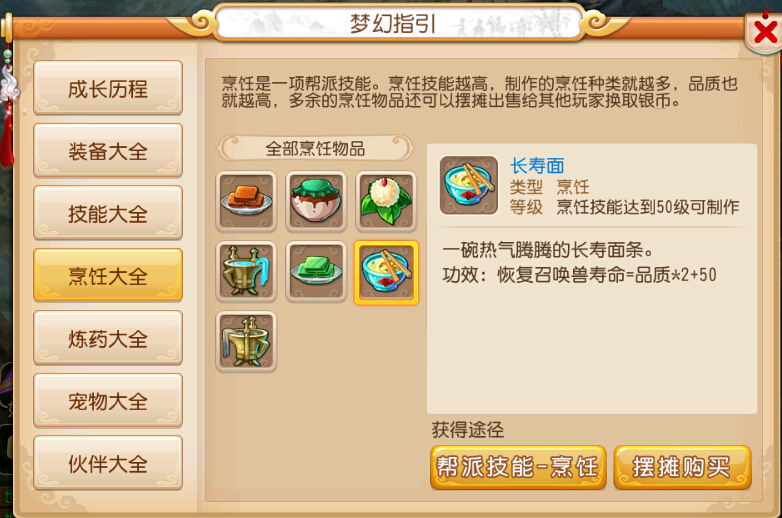Screen dimensions: 782x518
Task: Open the 炼药大全 tab
Action: 108,338
